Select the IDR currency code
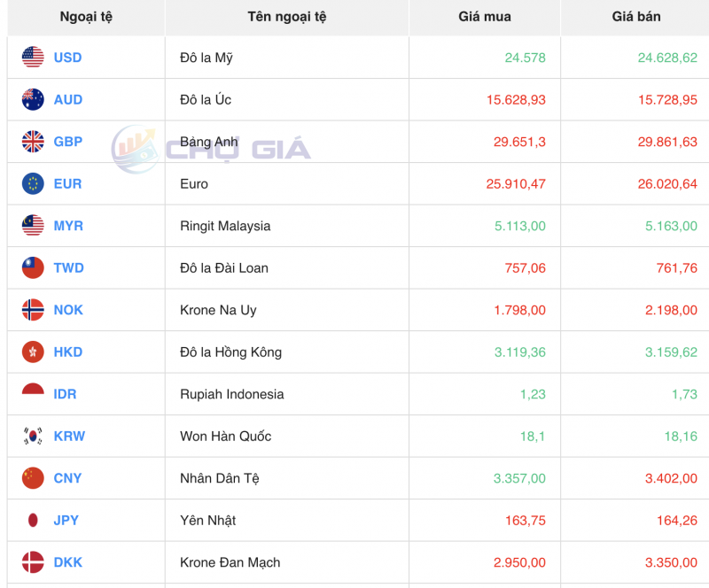 (66, 394)
